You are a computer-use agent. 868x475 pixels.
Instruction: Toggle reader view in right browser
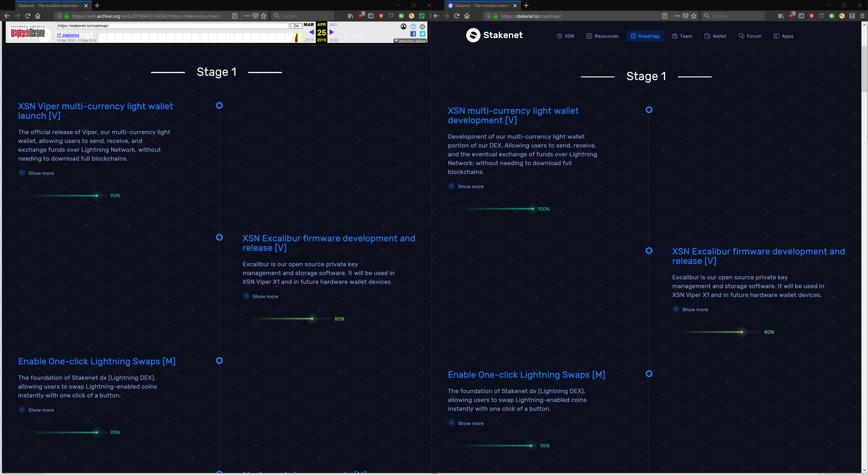664,16
